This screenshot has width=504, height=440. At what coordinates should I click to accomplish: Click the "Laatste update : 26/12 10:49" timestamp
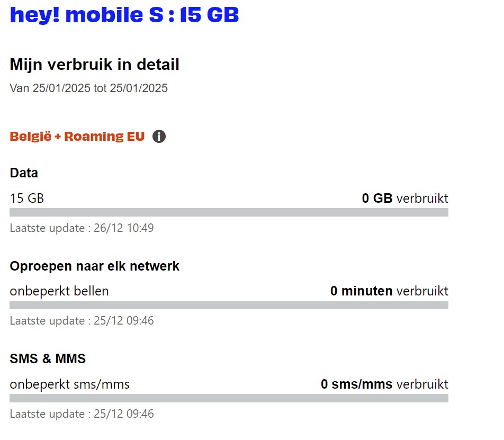[82, 228]
